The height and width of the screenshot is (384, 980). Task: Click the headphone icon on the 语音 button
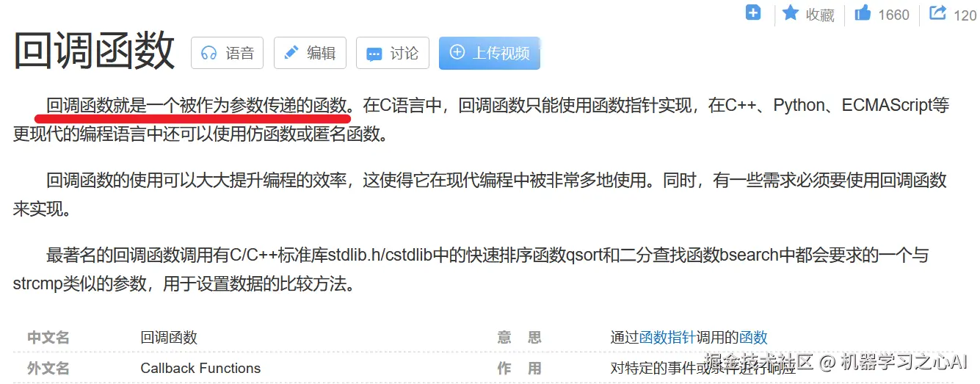[x=209, y=53]
